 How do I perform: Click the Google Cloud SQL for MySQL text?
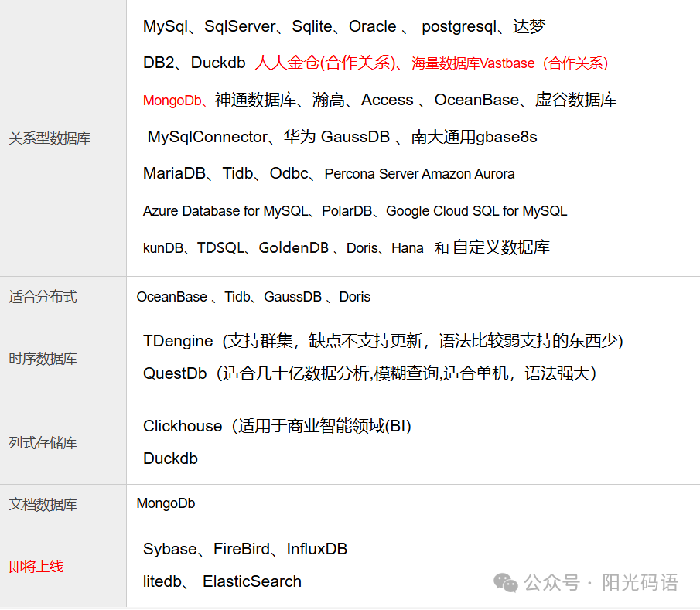point(476,211)
